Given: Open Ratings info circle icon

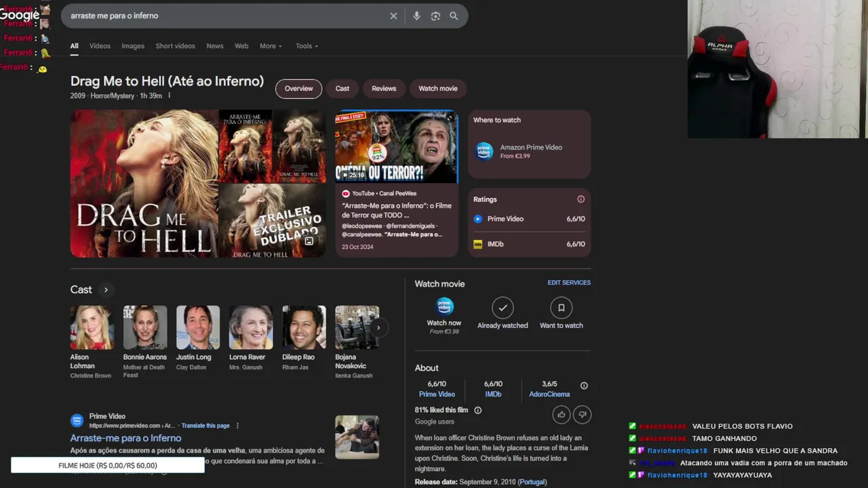Looking at the screenshot, I should [580, 199].
